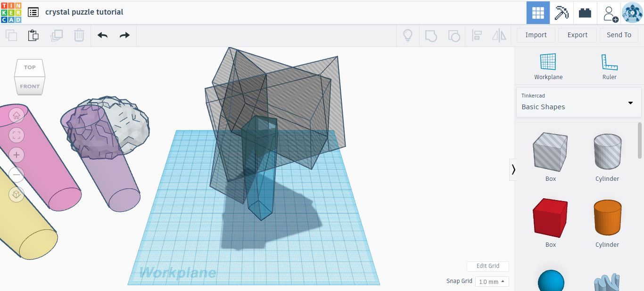Click Fit all in view icon
Screen dimensions: 644x291
click(x=17, y=136)
